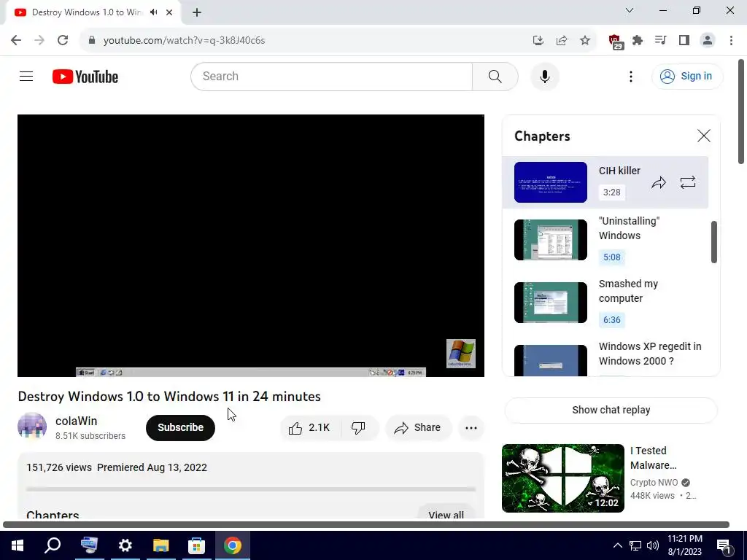The width and height of the screenshot is (747, 560).
Task: Open Microsoft Store from taskbar
Action: pyautogui.click(x=197, y=545)
